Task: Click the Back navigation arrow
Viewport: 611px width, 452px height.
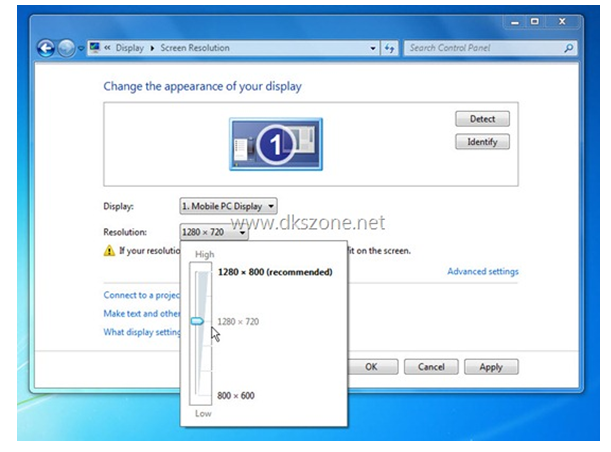Action: [x=46, y=49]
